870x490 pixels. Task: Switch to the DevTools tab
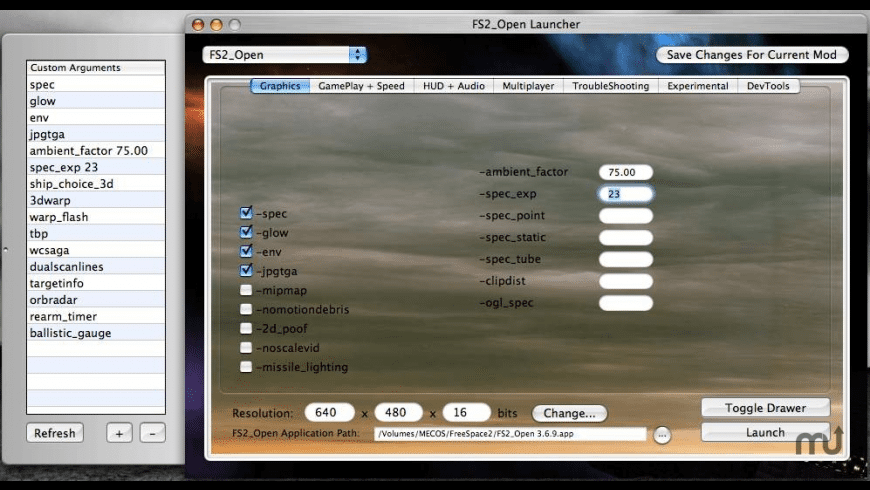pyautogui.click(x=768, y=86)
